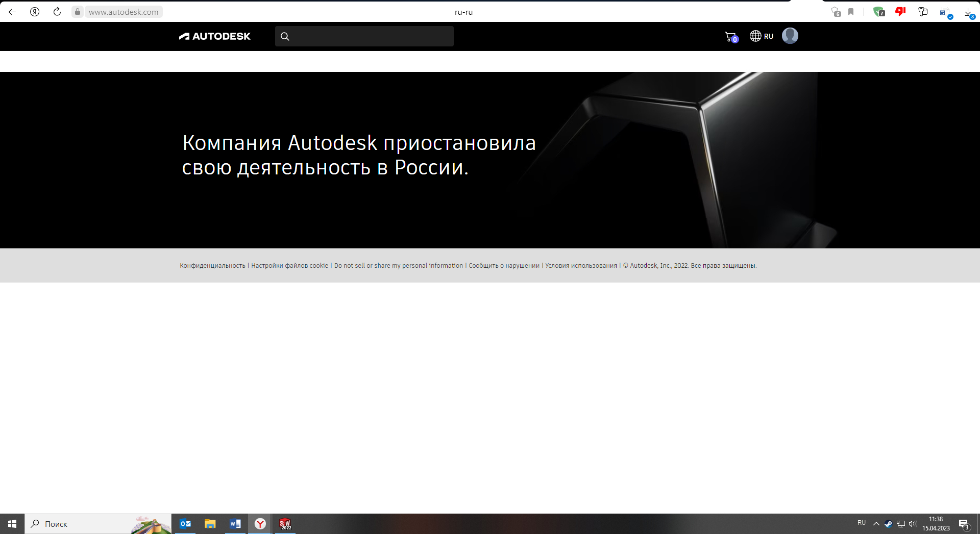Open SolidWorks 2022 from the taskbar

point(285,524)
